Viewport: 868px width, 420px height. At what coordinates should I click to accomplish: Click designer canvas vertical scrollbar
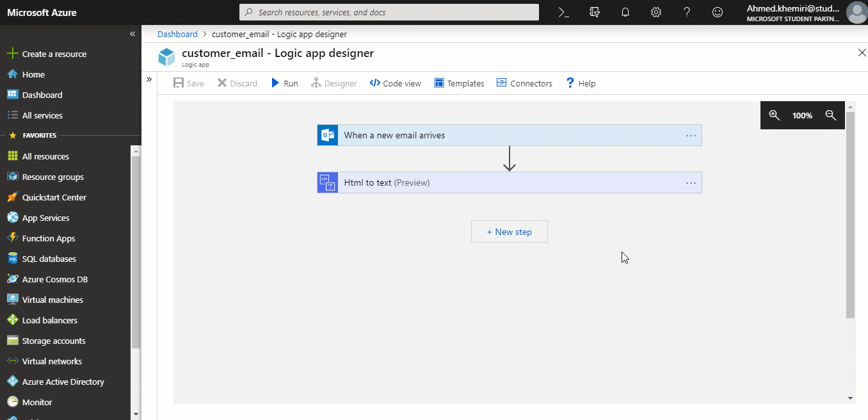[850, 214]
